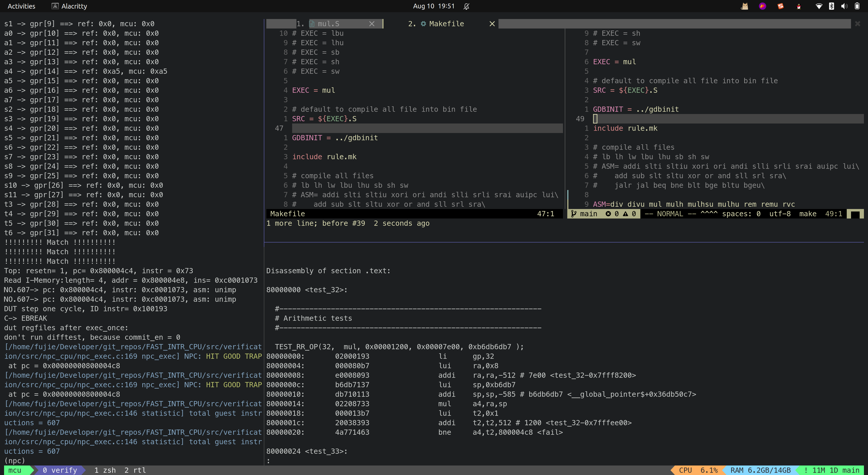
Task: Open the volume speaker indicator
Action: click(844, 6)
